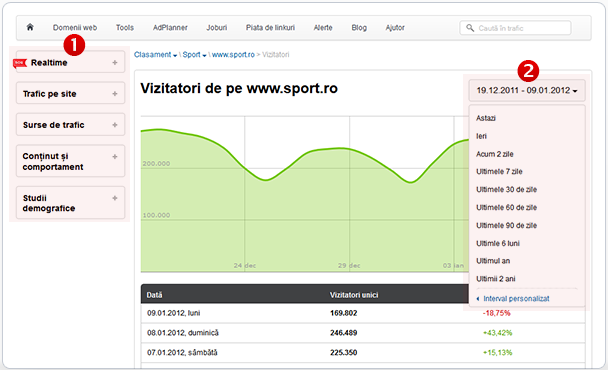Click the red 'new' badge next to Realtime
Screen dimensions: 608x370
[20, 63]
